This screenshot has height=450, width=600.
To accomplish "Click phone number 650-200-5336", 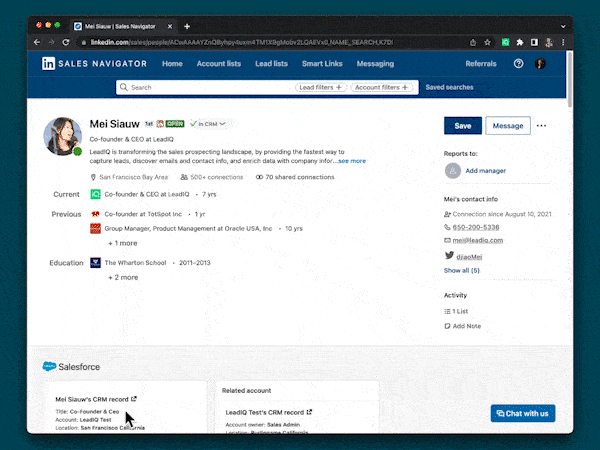I will click(x=476, y=227).
